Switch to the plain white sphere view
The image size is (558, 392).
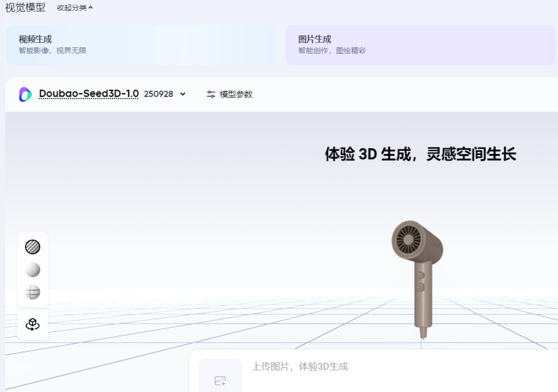(x=33, y=270)
